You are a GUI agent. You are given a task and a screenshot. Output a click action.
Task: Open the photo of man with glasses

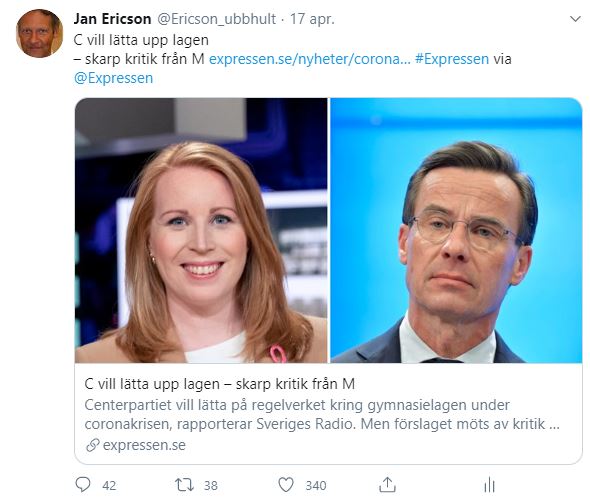point(456,230)
